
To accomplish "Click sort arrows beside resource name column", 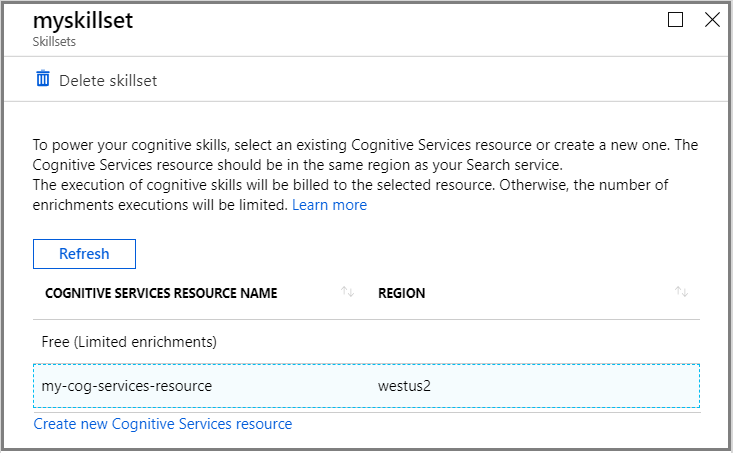I will coord(348,292).
